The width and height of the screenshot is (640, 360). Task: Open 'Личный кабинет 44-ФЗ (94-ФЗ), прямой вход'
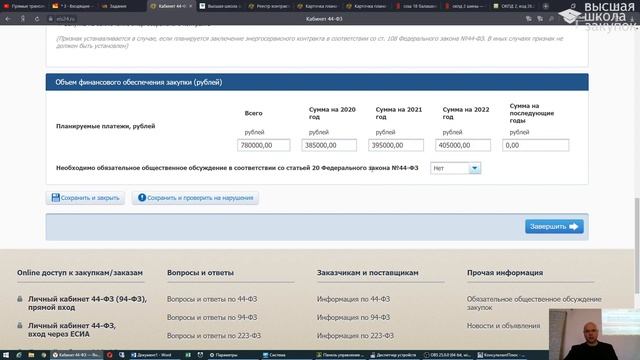tap(87, 303)
